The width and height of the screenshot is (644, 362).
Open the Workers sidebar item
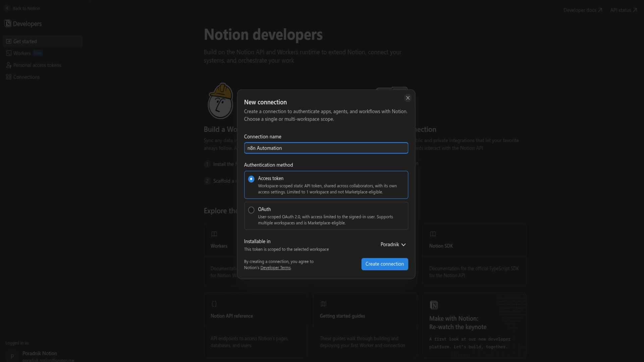point(43,53)
